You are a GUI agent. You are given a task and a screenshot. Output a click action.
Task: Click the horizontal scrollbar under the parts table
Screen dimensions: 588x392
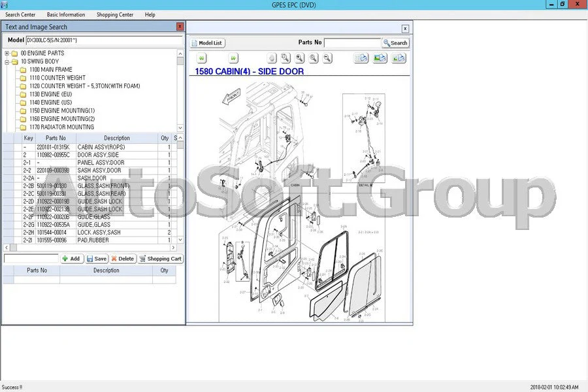(91, 248)
